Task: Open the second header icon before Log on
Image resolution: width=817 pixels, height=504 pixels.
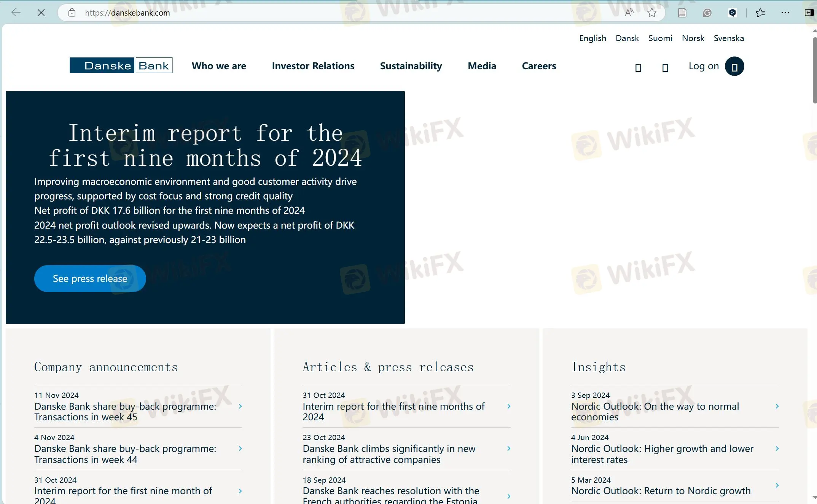Action: tap(665, 68)
